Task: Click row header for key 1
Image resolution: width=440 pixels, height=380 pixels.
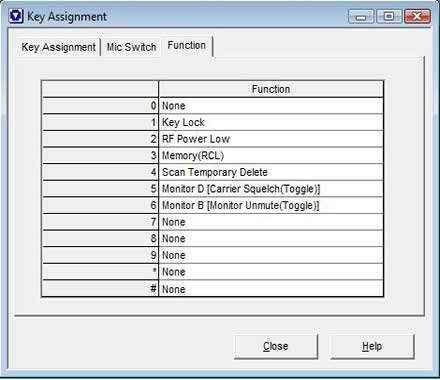Action: click(100, 122)
